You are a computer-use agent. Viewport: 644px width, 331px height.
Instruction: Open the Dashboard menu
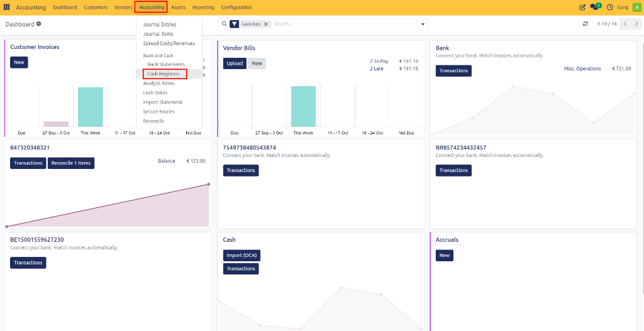tap(65, 8)
